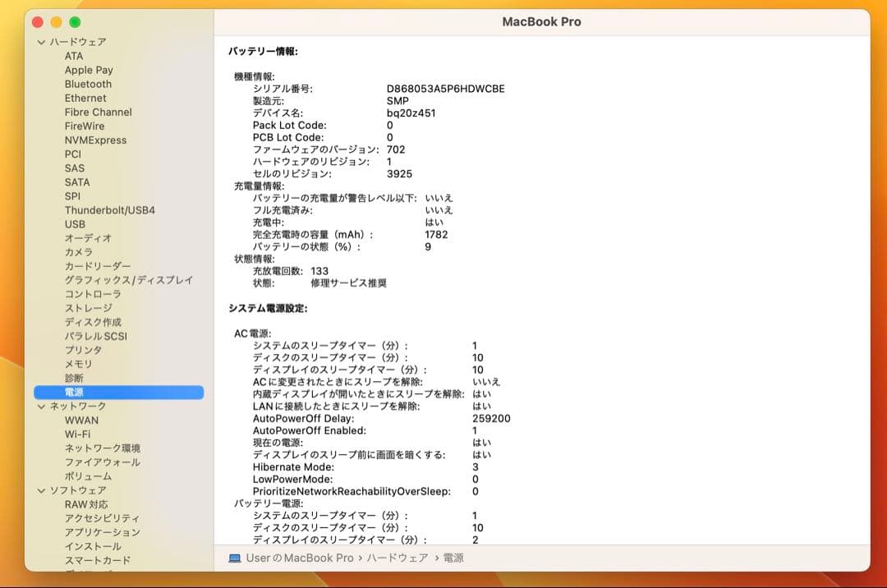Select プリンタ in the sidebar

click(x=83, y=350)
